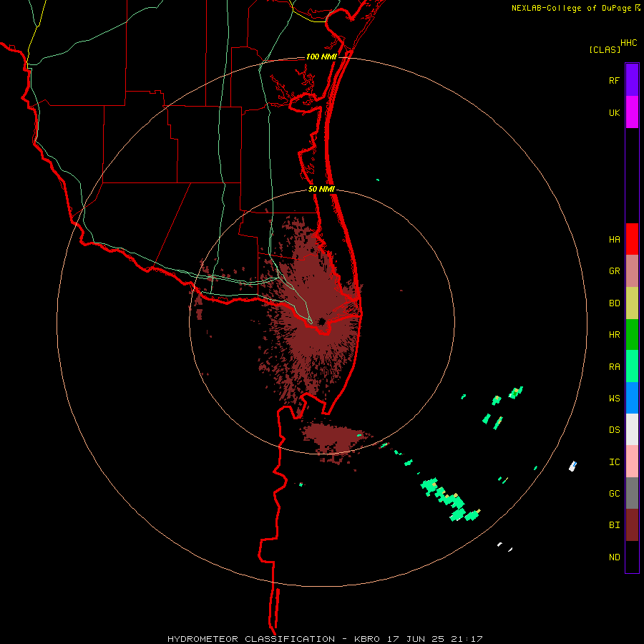Click the HR legend label
The image size is (644, 644).
614,335
